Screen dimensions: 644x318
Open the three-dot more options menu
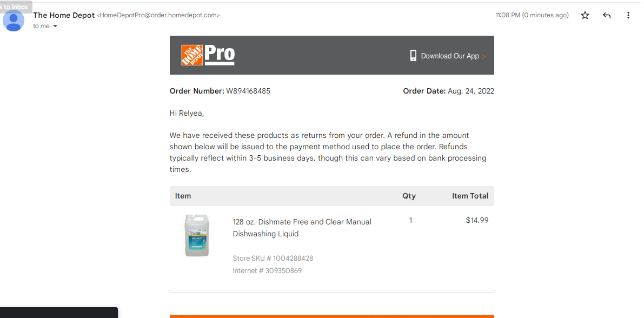point(628,16)
